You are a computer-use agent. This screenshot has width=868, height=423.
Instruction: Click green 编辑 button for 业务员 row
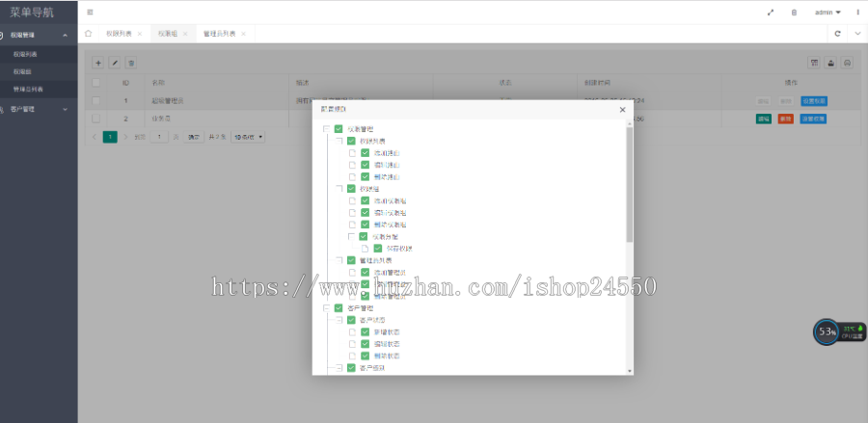point(764,119)
